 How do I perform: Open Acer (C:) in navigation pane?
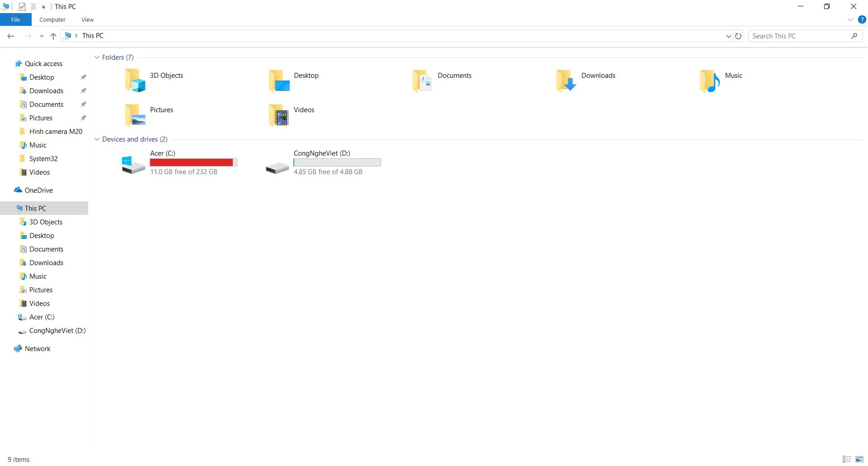coord(42,317)
